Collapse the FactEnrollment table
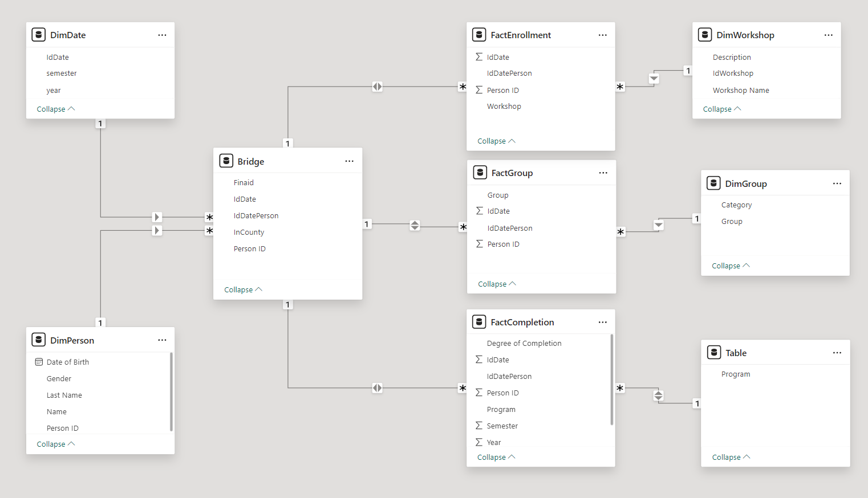 pos(496,141)
